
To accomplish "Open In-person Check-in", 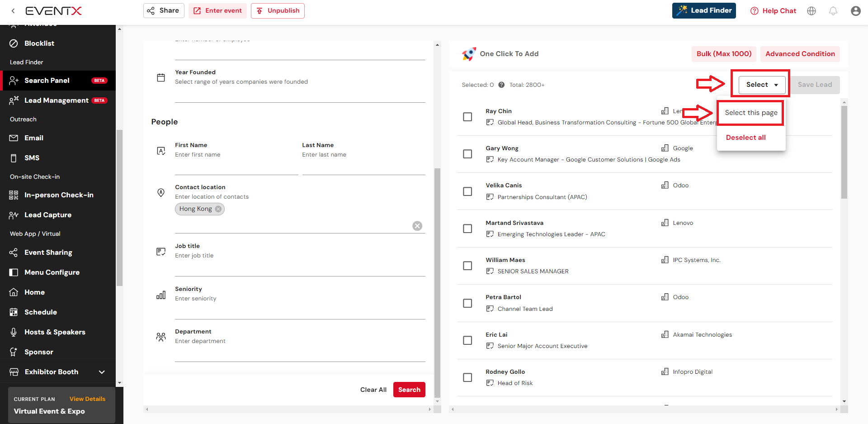I will 58,195.
